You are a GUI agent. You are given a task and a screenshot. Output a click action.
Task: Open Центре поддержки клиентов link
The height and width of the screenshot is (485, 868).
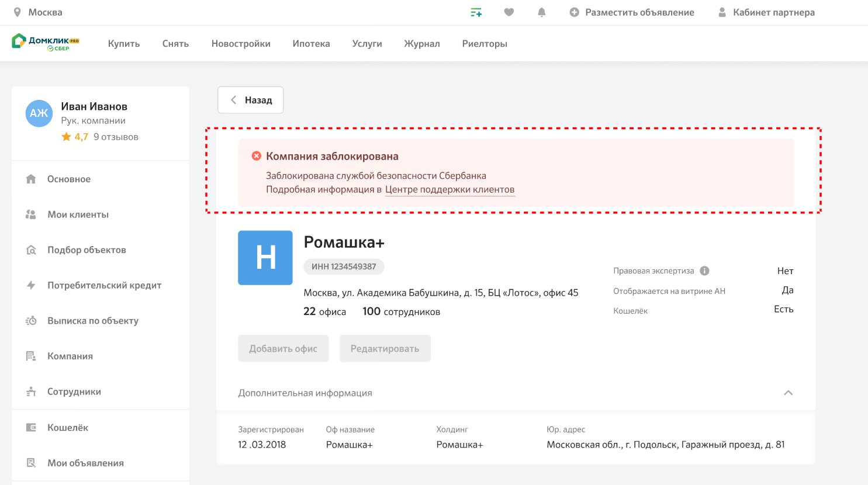pyautogui.click(x=450, y=189)
